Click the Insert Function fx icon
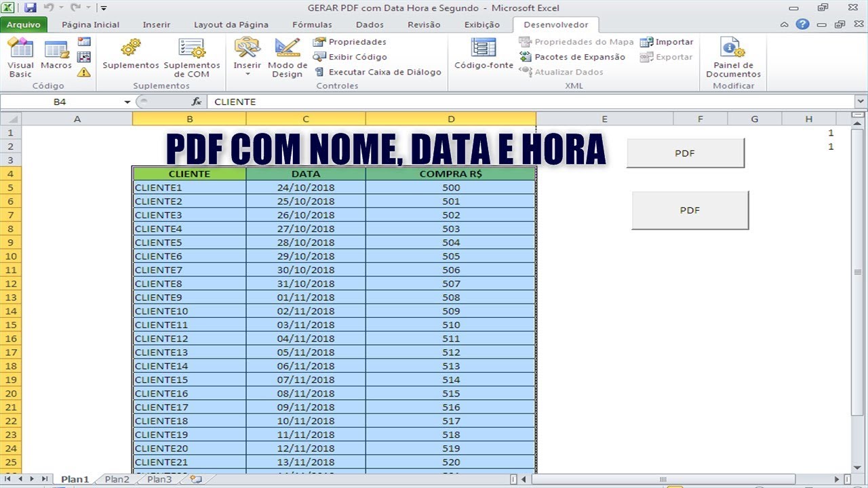The width and height of the screenshot is (868, 488). pyautogui.click(x=197, y=102)
